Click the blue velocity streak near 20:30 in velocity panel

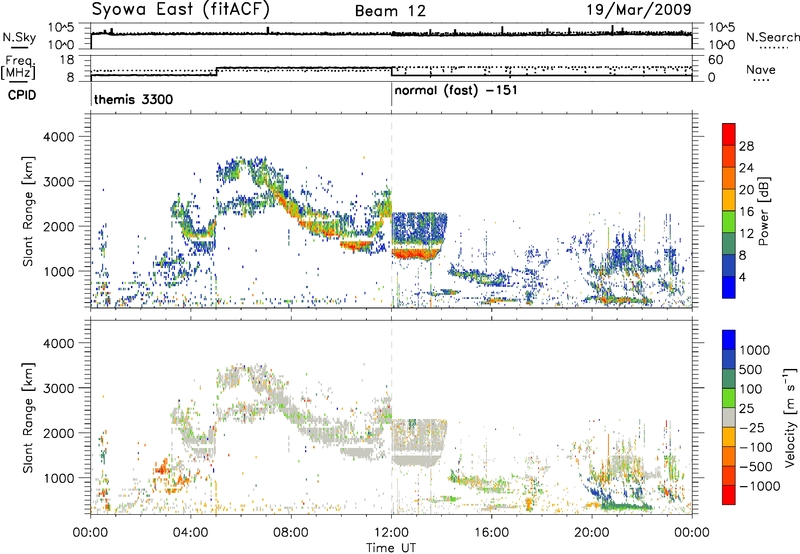[605, 494]
